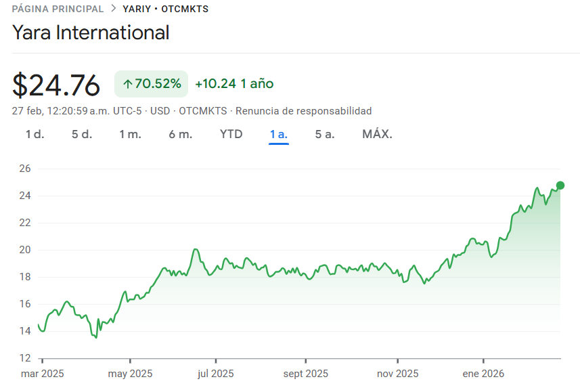This screenshot has width=580, height=392.
Task: Switch to the 1 m. range tab
Action: [x=130, y=134]
